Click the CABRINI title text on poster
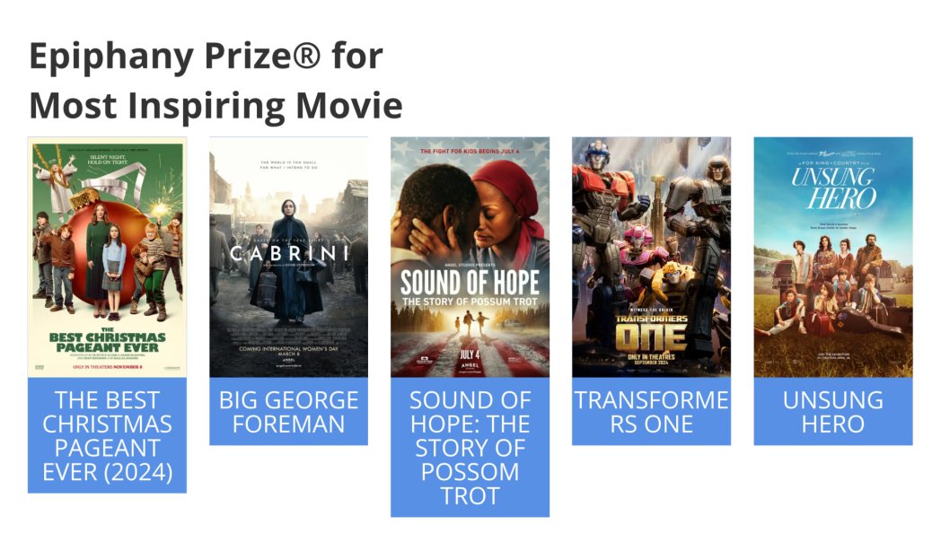This screenshot has height=560, width=941. 288,253
